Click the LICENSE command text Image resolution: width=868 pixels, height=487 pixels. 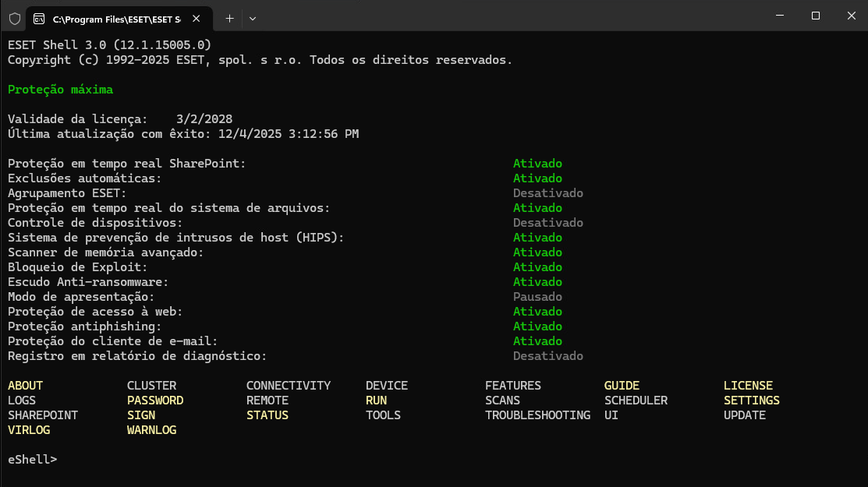(x=748, y=386)
